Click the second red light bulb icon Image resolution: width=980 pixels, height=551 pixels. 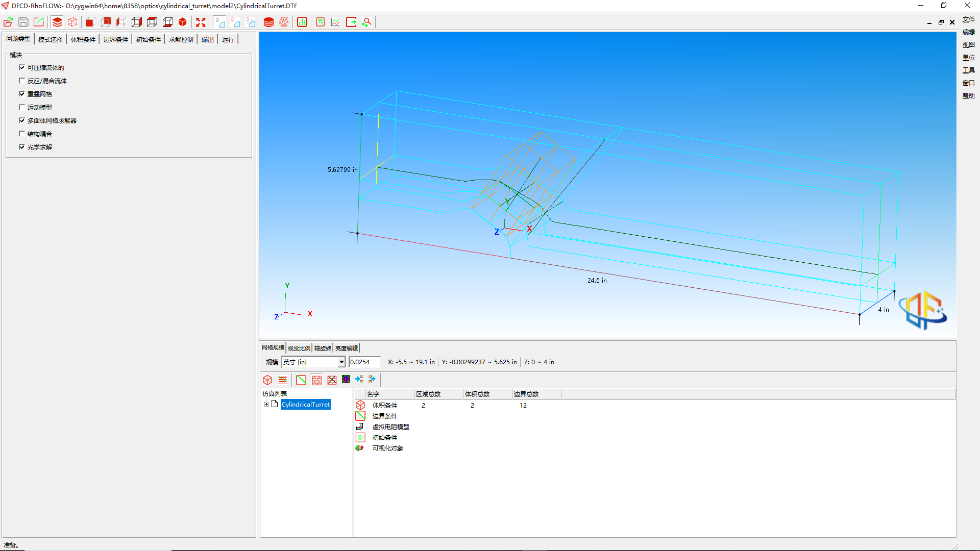[235, 22]
